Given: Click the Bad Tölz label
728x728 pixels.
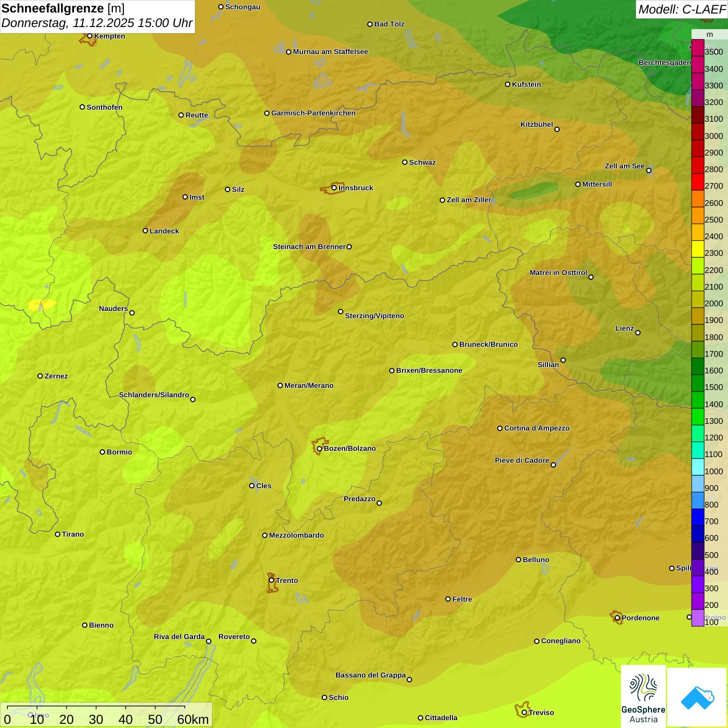Looking at the screenshot, I should pyautogui.click(x=389, y=24).
